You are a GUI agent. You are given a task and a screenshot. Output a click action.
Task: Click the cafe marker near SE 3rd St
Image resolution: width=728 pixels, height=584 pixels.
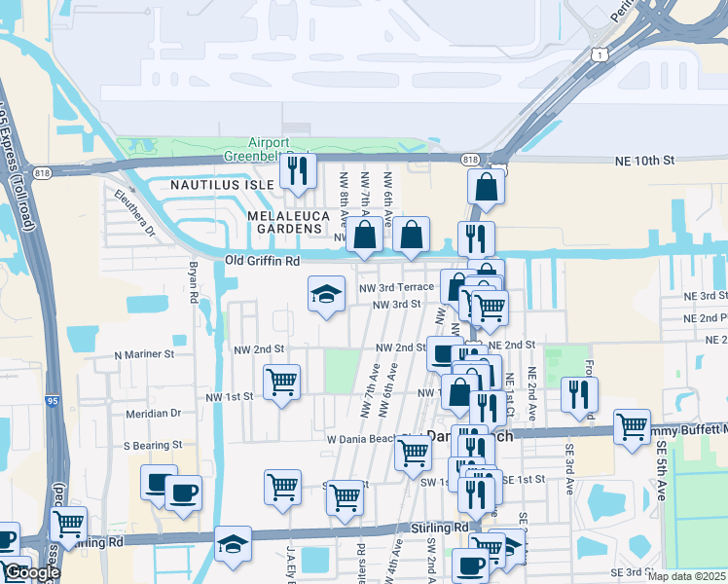tap(470, 565)
